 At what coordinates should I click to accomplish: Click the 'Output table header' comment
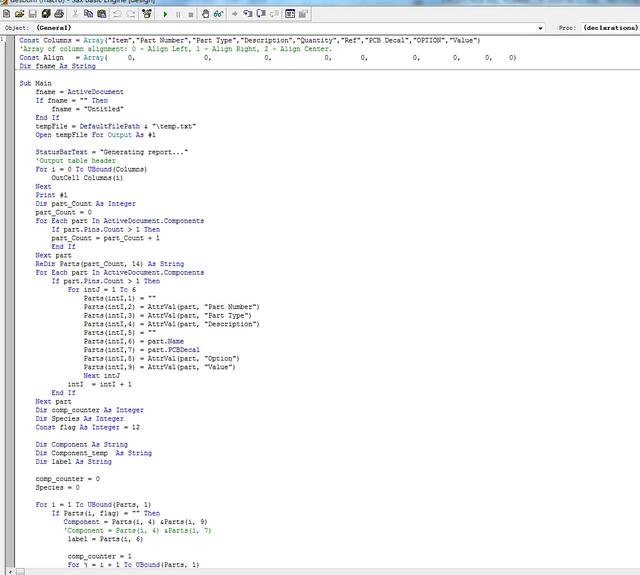point(76,161)
